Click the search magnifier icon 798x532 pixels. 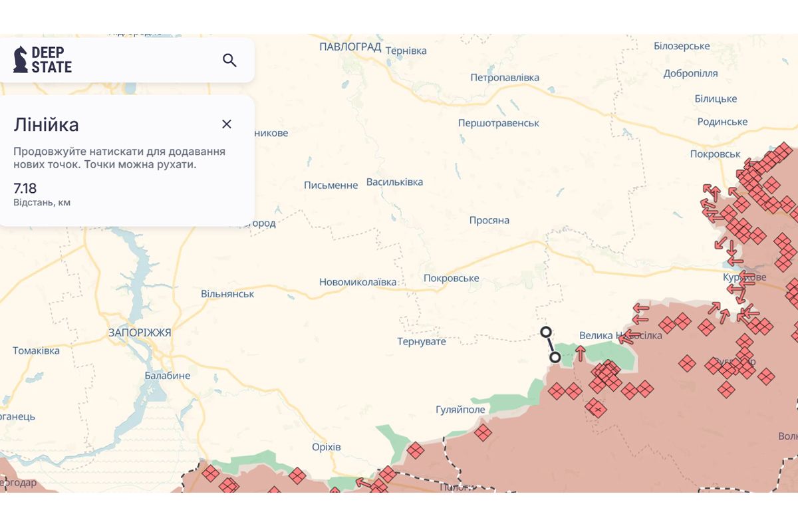point(229,61)
